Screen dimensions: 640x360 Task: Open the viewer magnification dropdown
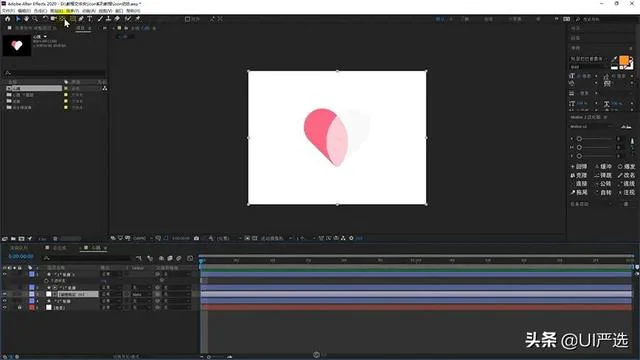point(142,238)
